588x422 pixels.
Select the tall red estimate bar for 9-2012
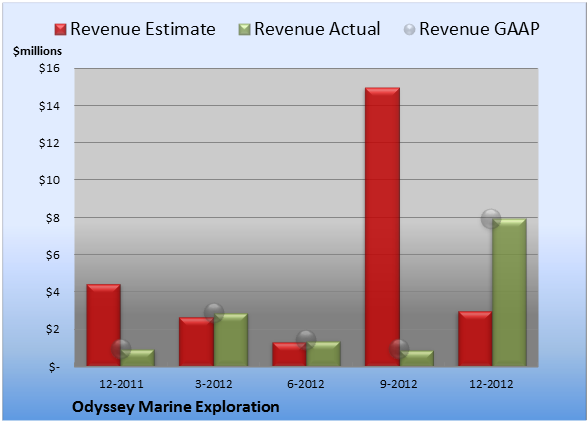pyautogui.click(x=382, y=227)
